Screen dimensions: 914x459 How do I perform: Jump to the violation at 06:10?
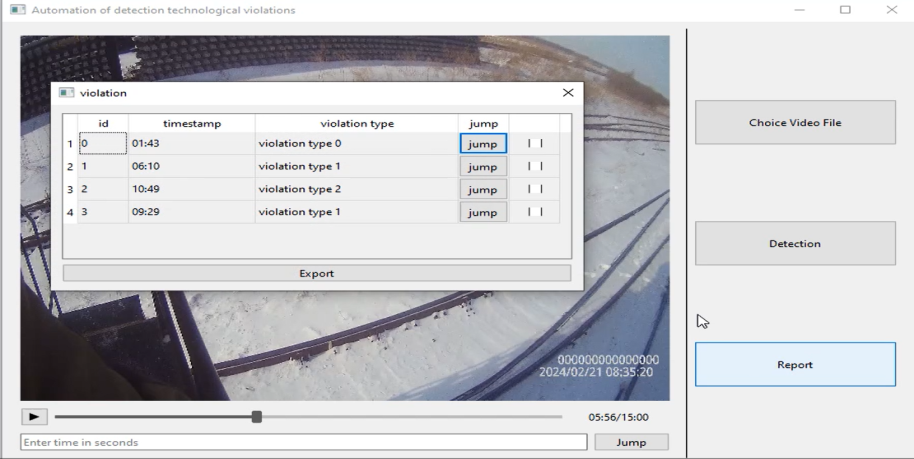pyautogui.click(x=483, y=167)
